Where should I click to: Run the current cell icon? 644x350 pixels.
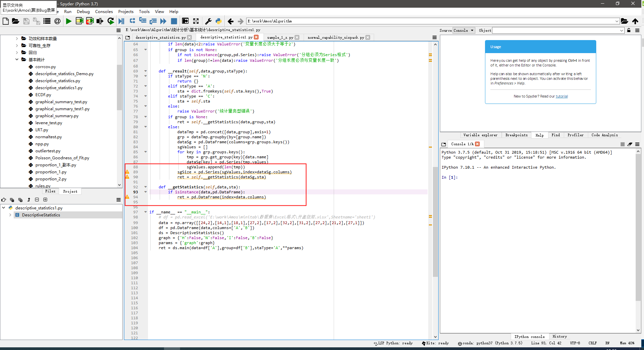pos(79,21)
